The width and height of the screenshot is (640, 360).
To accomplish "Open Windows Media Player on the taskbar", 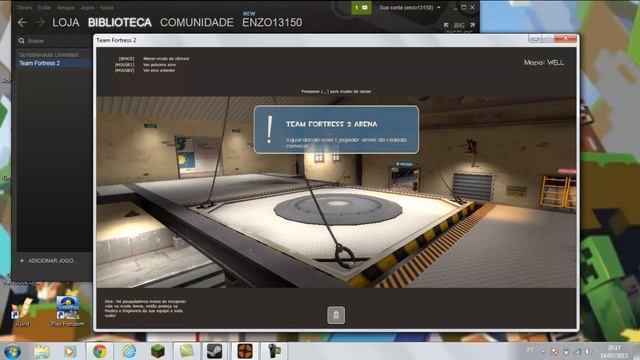I will (70, 351).
